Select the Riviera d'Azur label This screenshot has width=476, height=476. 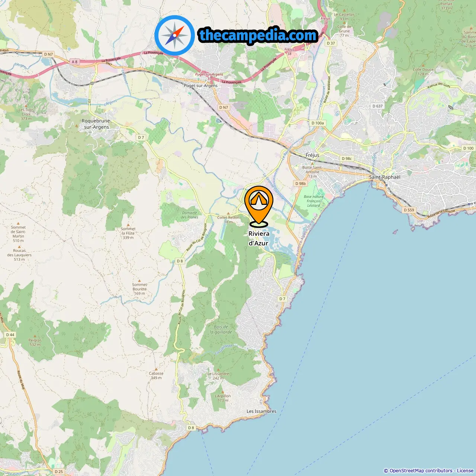259,238
